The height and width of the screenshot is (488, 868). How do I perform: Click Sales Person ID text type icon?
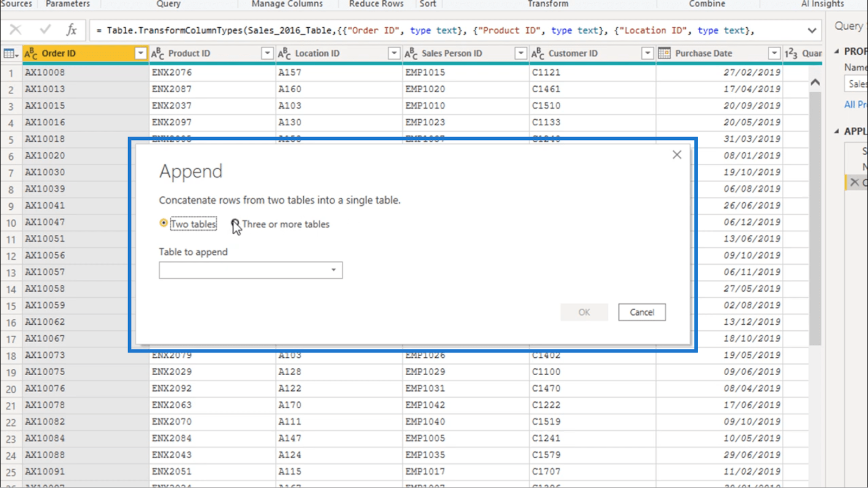tap(411, 53)
